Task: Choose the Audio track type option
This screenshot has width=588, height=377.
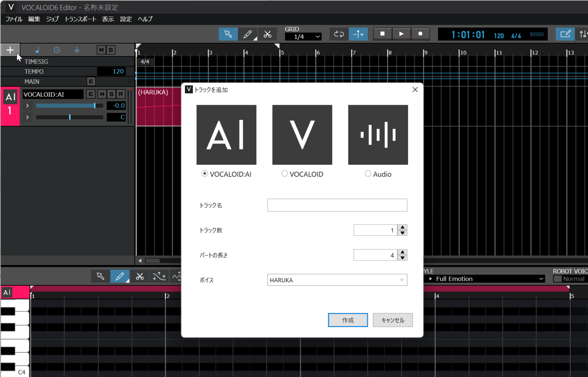Action: point(368,174)
